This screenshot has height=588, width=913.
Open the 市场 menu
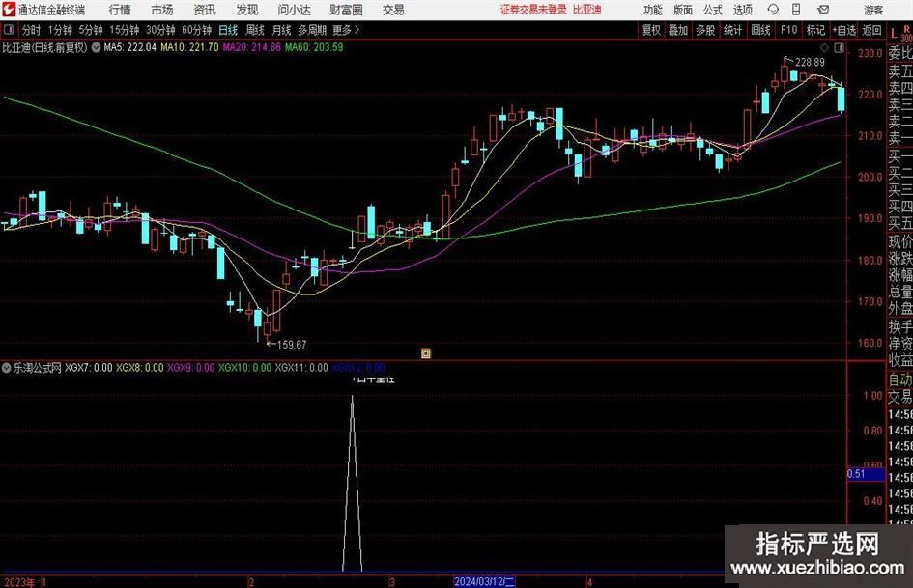coord(162,10)
